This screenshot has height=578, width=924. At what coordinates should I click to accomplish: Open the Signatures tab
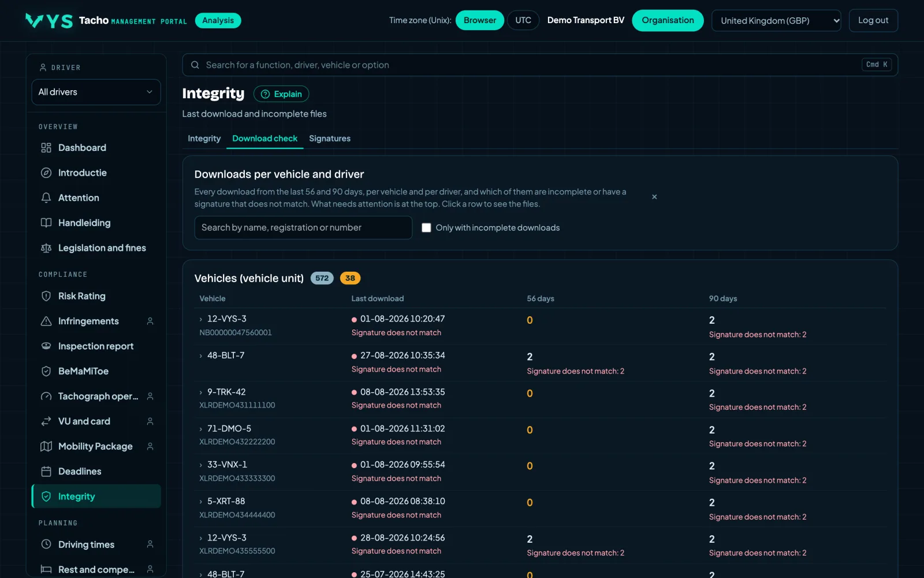[330, 139]
